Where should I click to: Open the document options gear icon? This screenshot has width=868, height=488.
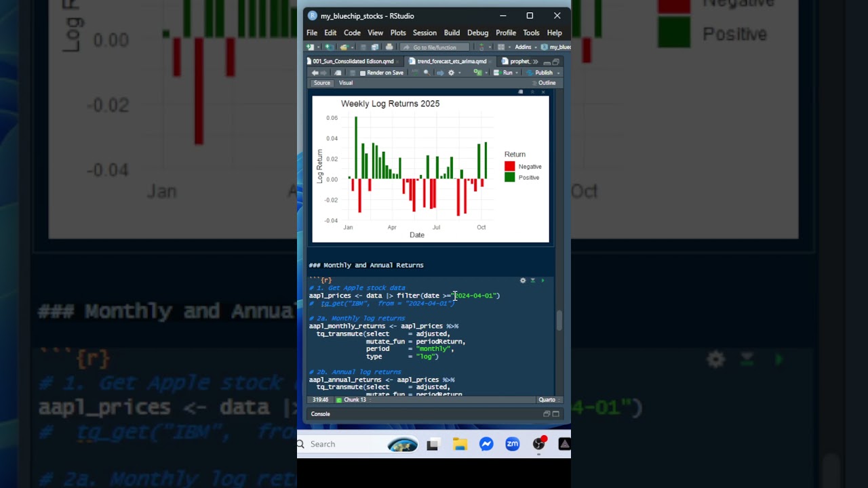tap(451, 73)
